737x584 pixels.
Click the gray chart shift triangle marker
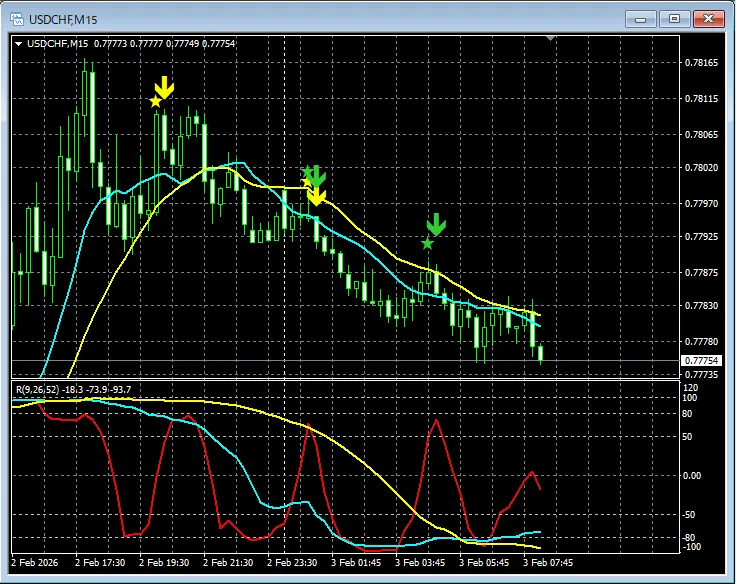click(549, 39)
